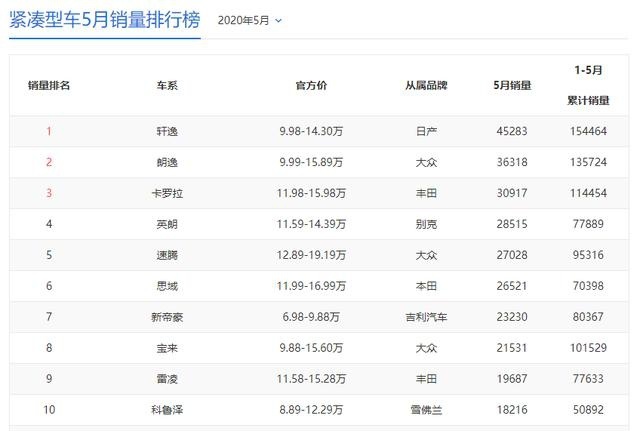Click price 11.98-15.98万
The height and width of the screenshot is (431, 640).
click(x=311, y=193)
